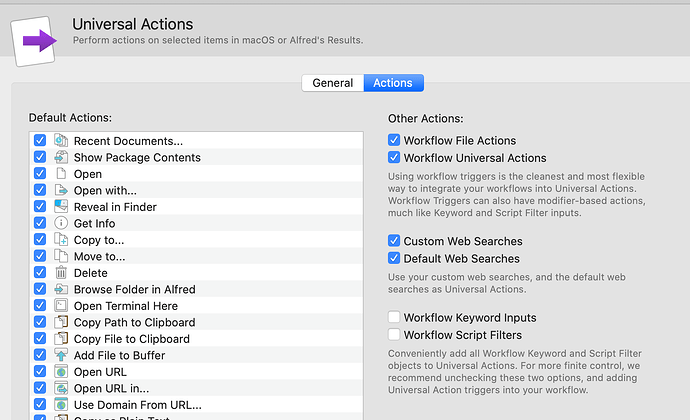Viewport: 690px width, 420px height.
Task: Disable Default Web Searches
Action: coord(394,258)
